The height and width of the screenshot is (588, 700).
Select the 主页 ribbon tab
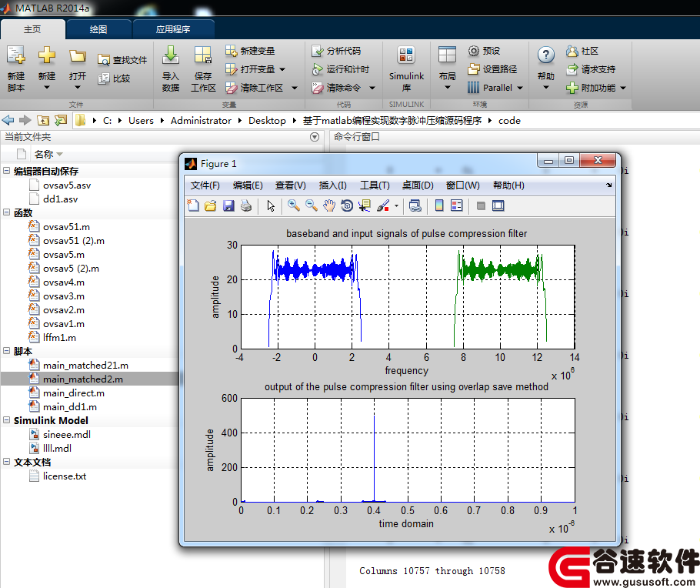coord(32,29)
